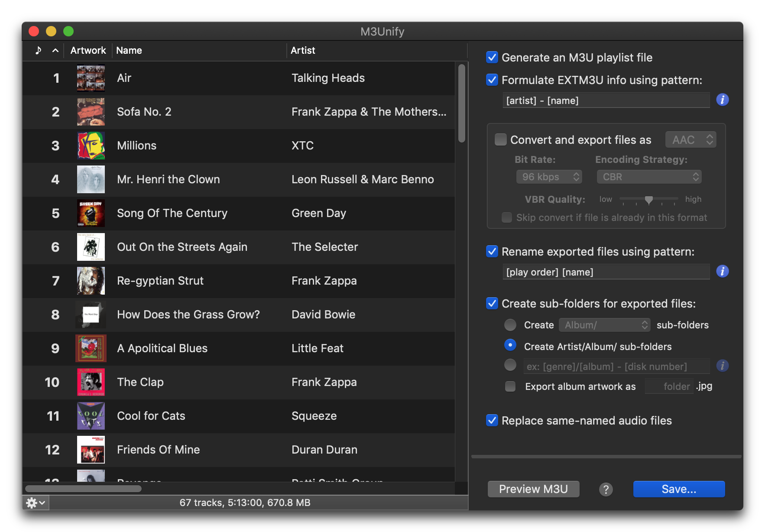
Task: Enable Convert and export files as
Action: pyautogui.click(x=501, y=139)
